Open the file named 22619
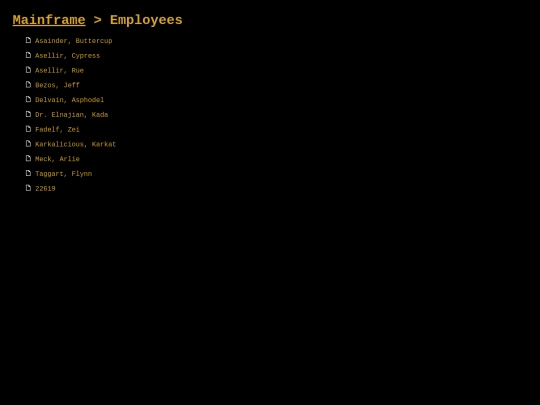Screen dimensions: 540x405 pos(45,188)
